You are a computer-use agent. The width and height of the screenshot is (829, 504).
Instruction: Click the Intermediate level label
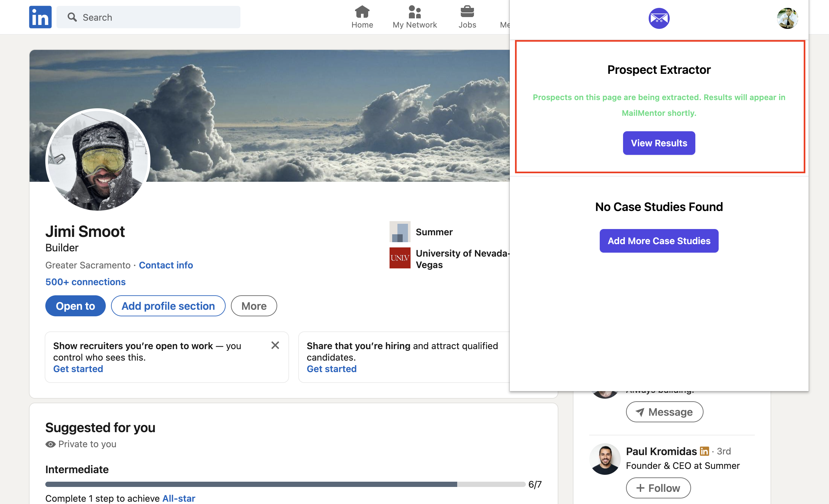click(77, 469)
